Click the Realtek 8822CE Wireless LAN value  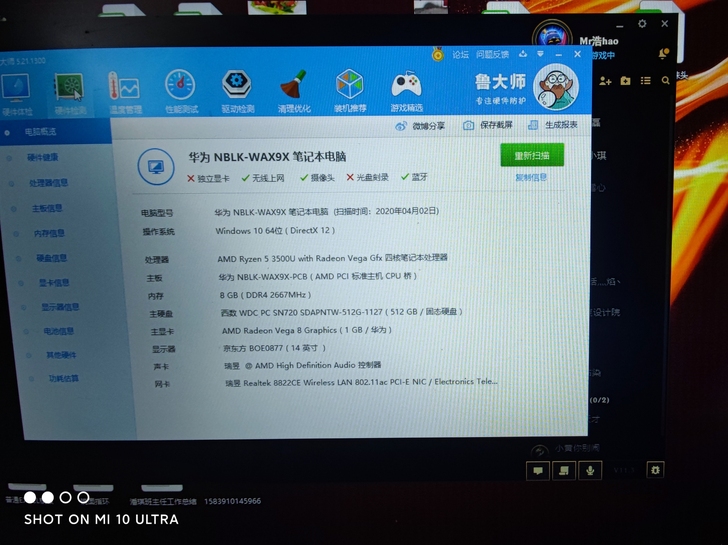(361, 383)
